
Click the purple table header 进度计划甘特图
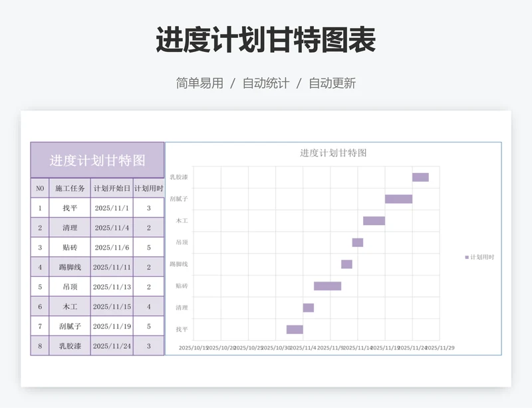tap(98, 159)
